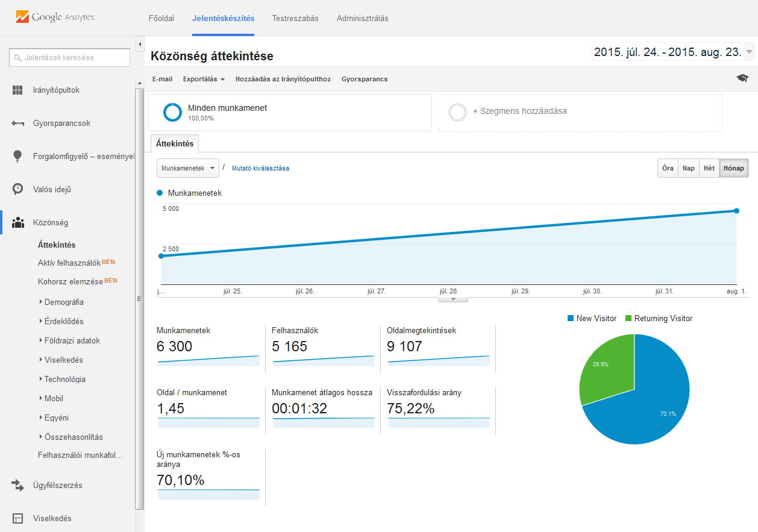Click the Viselkedés layout icon in sidebar
758x532 pixels.
[17, 518]
